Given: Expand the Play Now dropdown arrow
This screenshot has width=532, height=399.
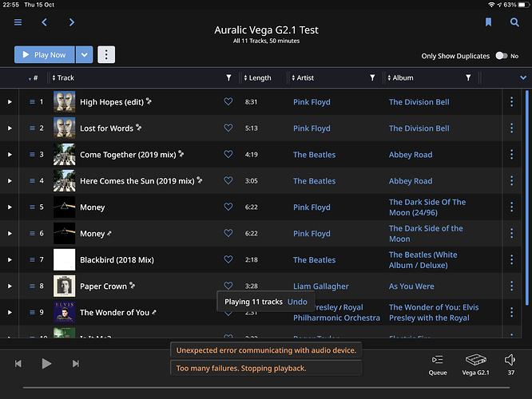Looking at the screenshot, I should 84,54.
